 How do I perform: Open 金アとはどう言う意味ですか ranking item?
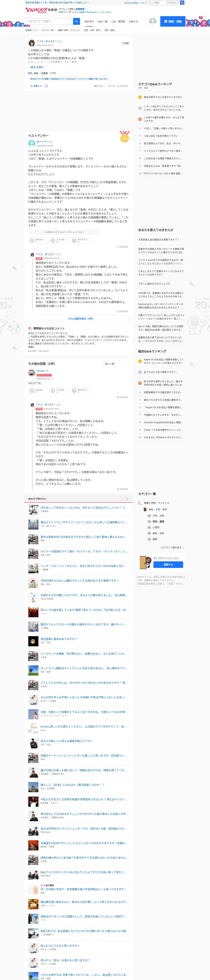pyautogui.click(x=160, y=372)
